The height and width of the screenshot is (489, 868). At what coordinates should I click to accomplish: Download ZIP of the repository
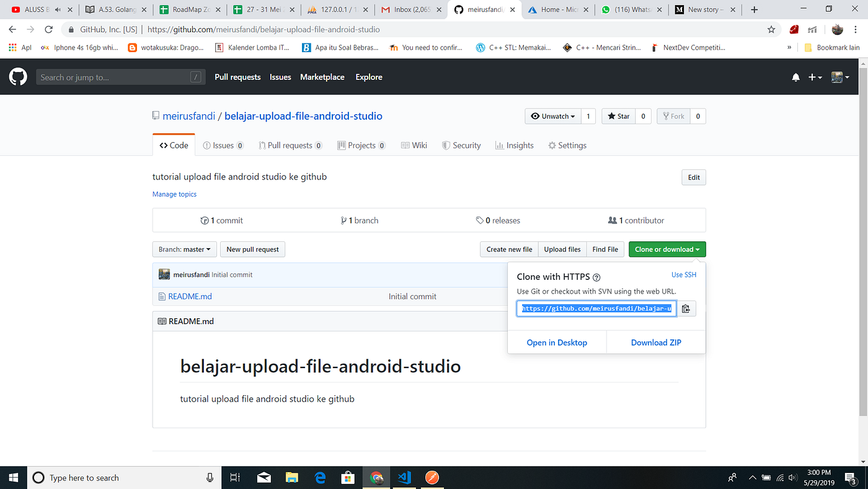(x=655, y=342)
